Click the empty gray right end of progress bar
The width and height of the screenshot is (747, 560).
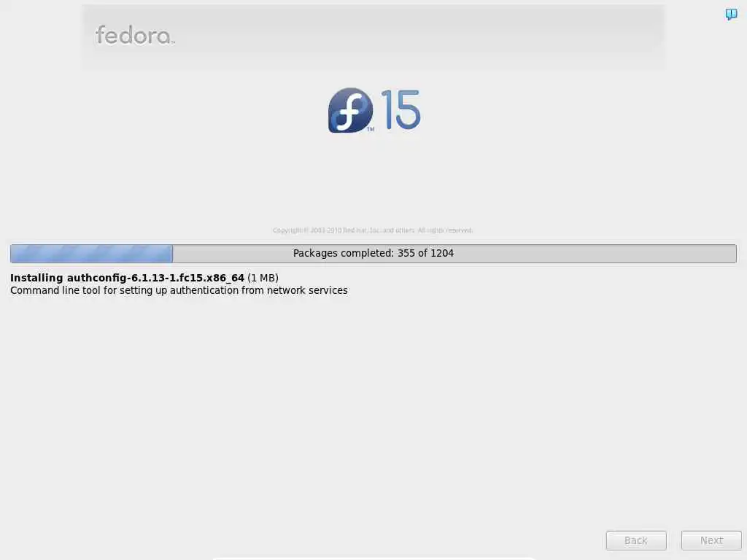point(595,253)
